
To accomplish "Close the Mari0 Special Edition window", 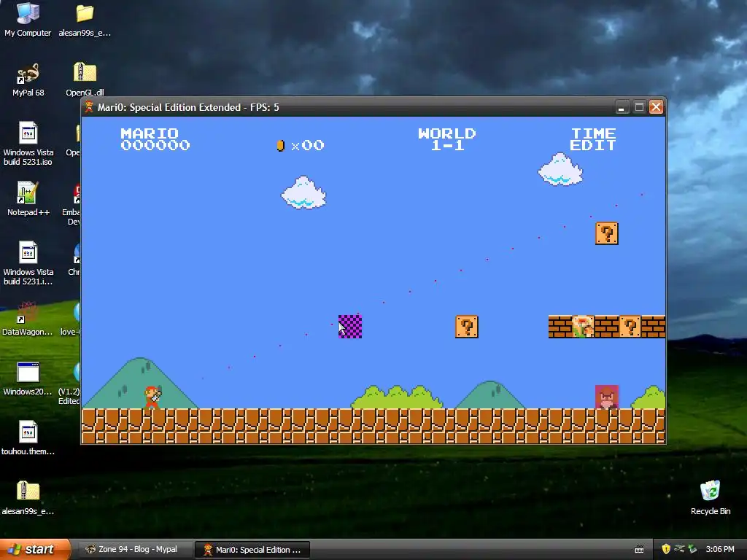I will 656,107.
